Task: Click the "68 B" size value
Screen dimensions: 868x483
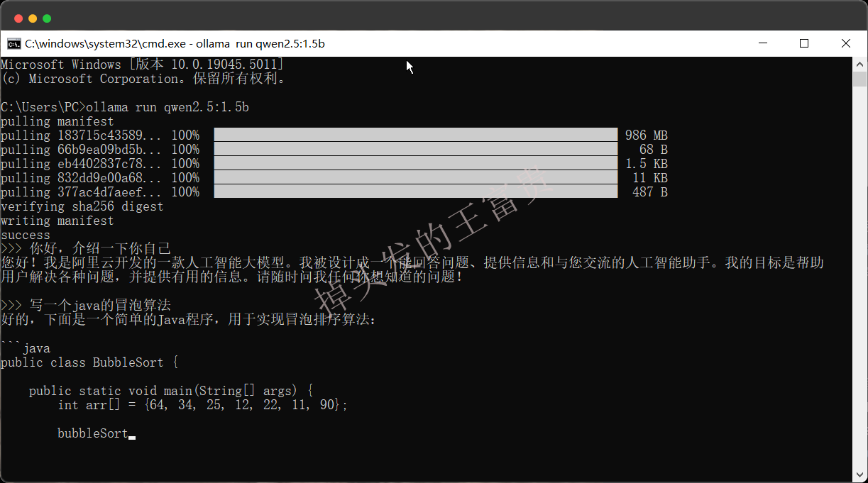Action: click(654, 150)
